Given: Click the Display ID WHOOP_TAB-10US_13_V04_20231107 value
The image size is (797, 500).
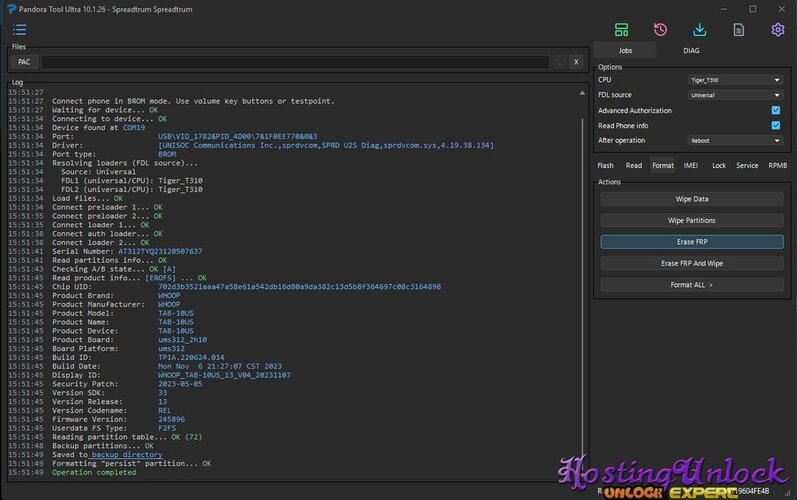Looking at the screenshot, I should [224, 375].
